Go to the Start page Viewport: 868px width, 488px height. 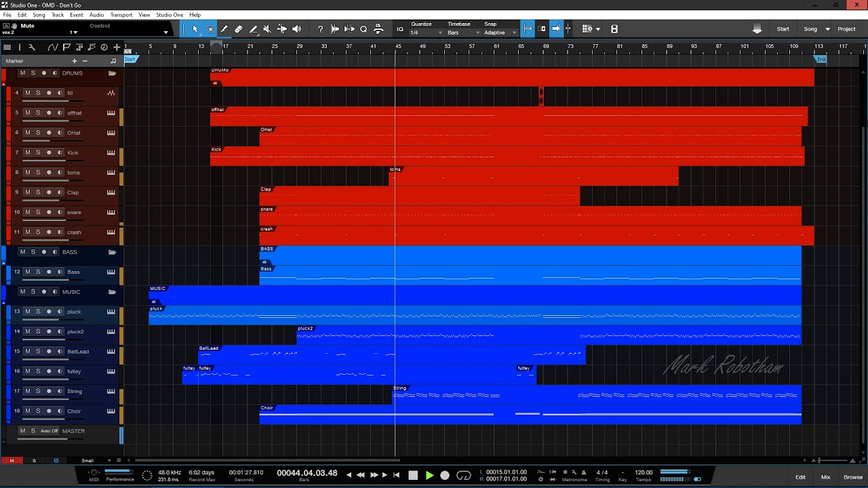[783, 29]
